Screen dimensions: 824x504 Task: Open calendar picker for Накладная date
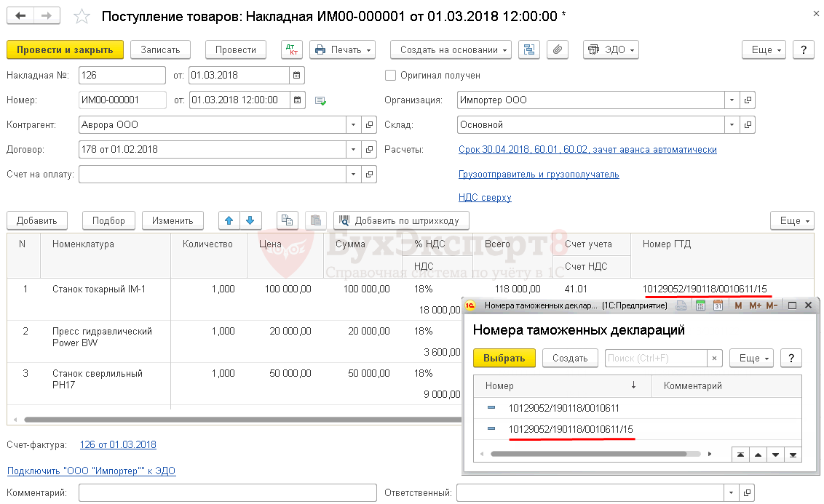(296, 76)
